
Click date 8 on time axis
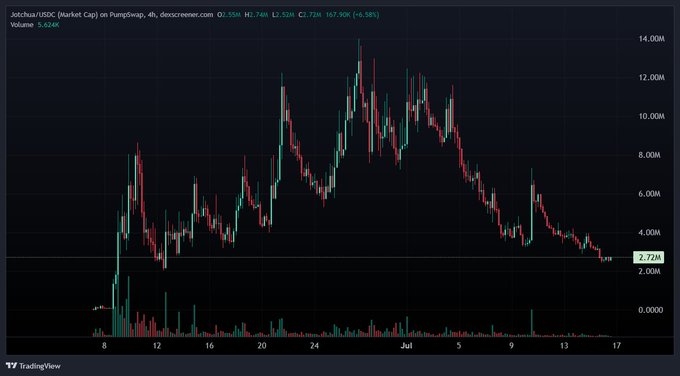[x=104, y=346]
